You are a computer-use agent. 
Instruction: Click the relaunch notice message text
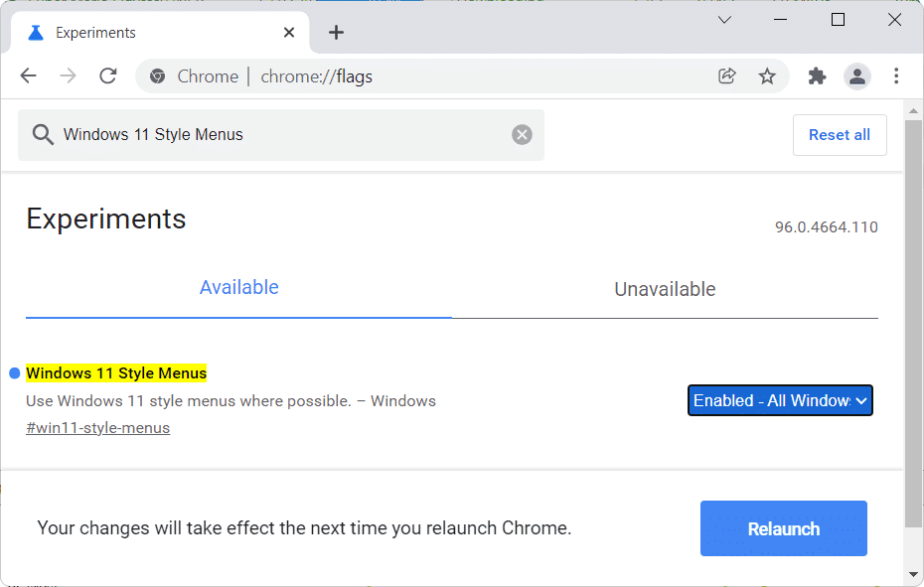coord(304,528)
